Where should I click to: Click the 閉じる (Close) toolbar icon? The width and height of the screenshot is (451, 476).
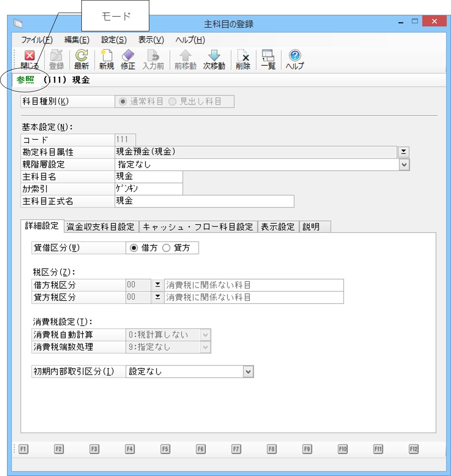click(x=30, y=56)
